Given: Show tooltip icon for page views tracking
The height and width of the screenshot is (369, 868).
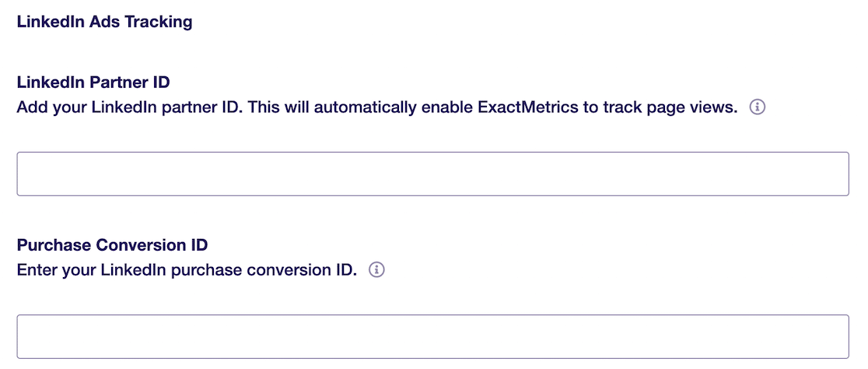Looking at the screenshot, I should pyautogui.click(x=757, y=108).
